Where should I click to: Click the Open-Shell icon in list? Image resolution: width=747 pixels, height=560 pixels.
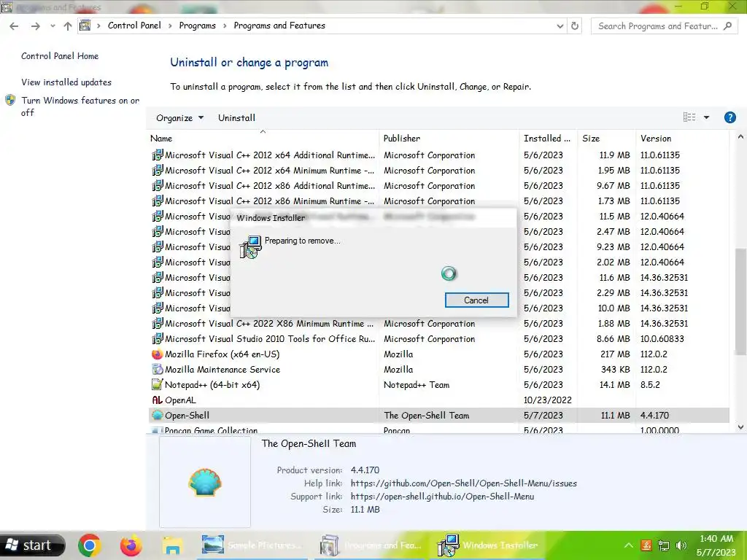[x=157, y=415]
